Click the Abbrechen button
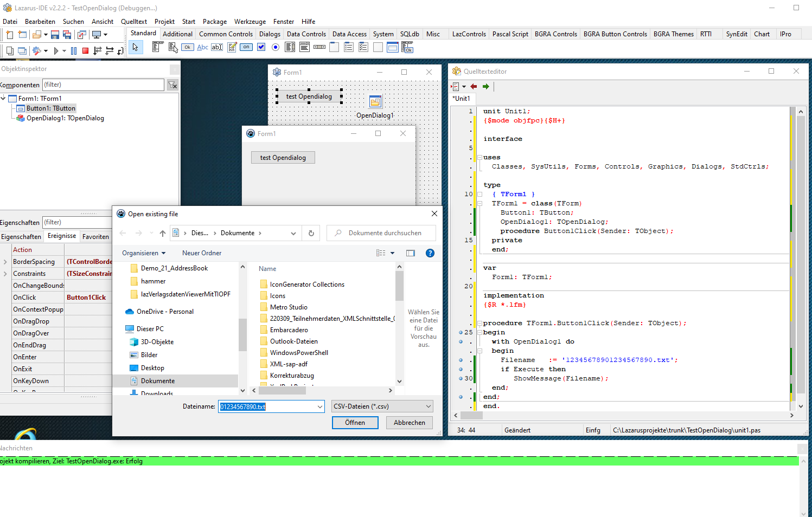Image resolution: width=812 pixels, height=517 pixels. click(410, 423)
